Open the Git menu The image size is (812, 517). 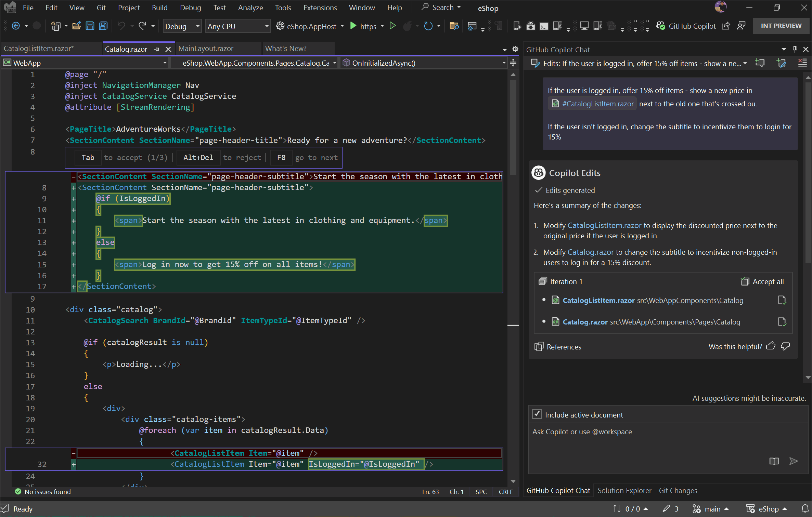click(101, 8)
